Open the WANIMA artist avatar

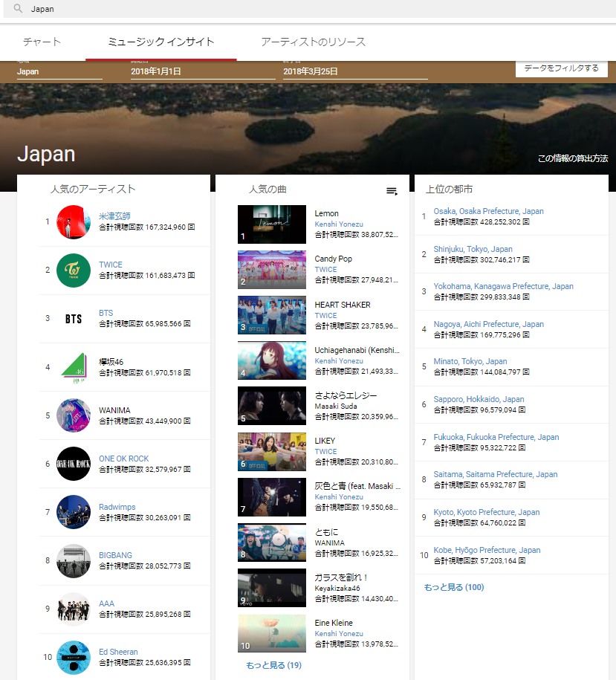point(74,415)
